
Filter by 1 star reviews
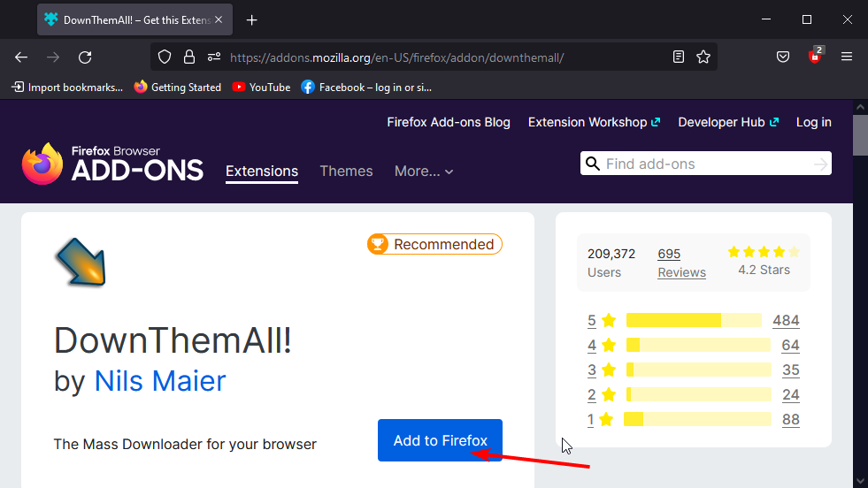[x=600, y=419]
